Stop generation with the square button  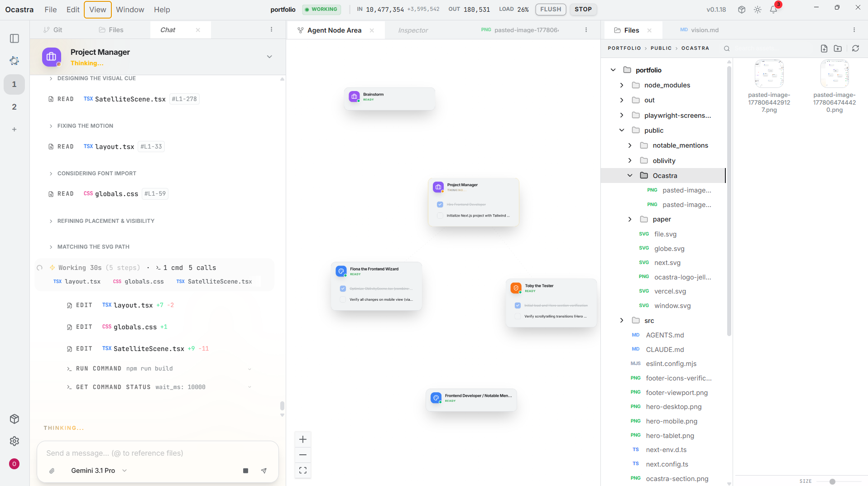tap(245, 471)
